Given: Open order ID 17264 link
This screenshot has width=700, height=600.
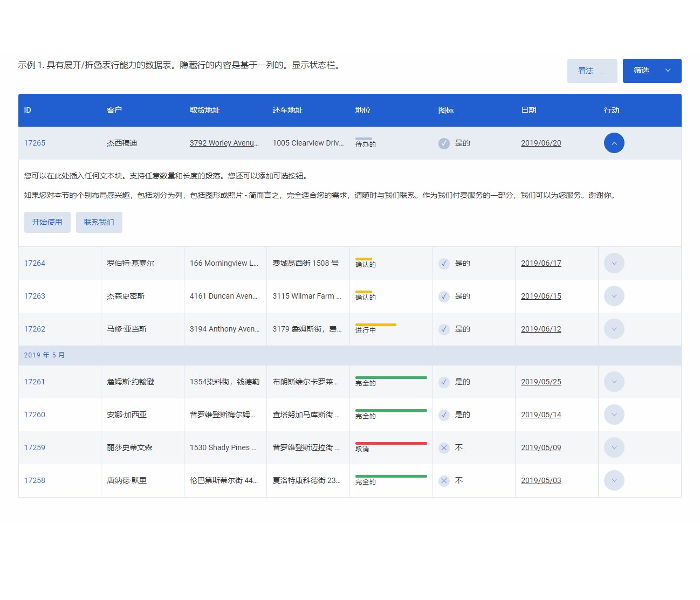Looking at the screenshot, I should coord(35,263).
